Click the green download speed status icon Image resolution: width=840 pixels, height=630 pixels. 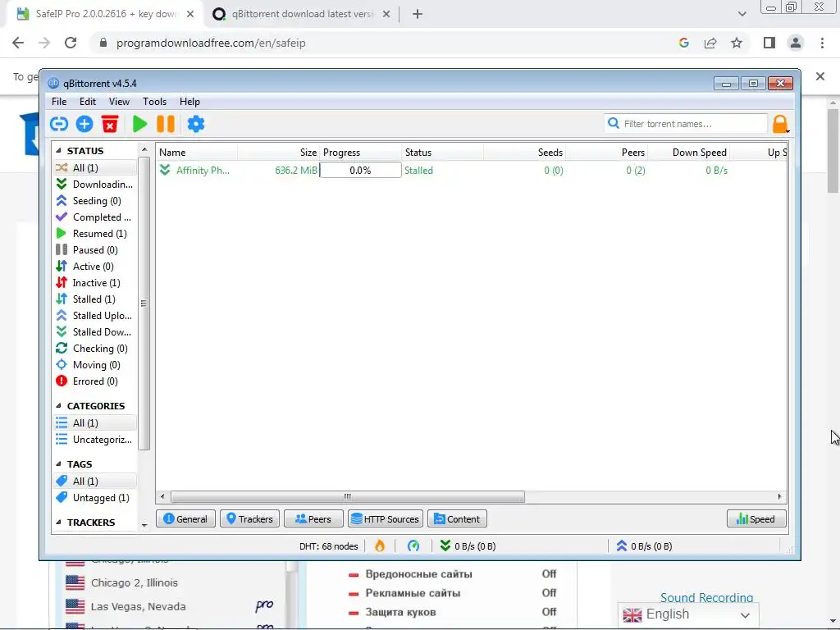pos(445,546)
